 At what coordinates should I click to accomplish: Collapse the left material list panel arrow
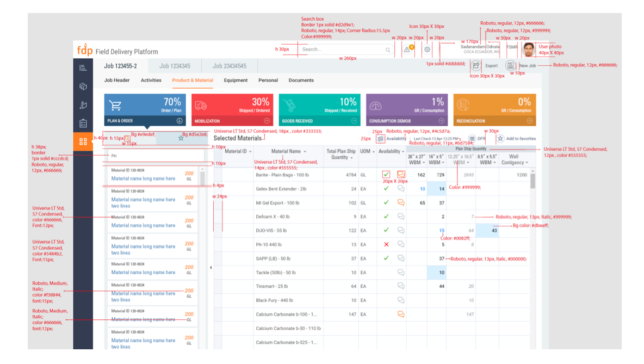(210, 268)
